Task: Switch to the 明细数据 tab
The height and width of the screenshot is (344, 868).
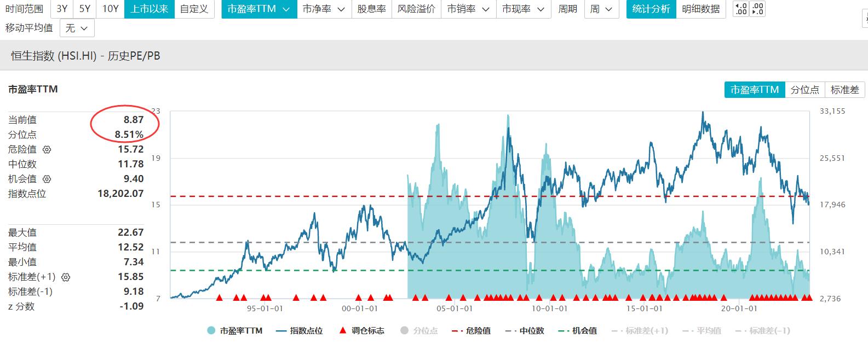Action: [x=700, y=9]
